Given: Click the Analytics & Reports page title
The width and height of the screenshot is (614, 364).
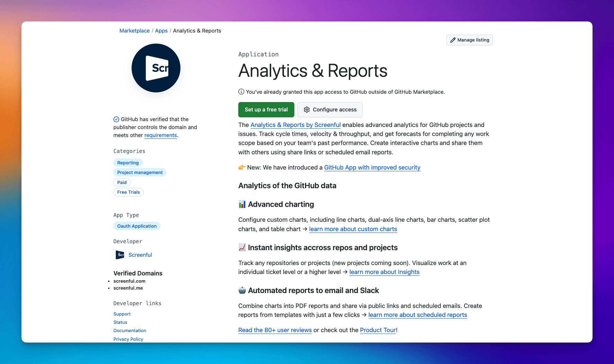Looking at the screenshot, I should (313, 71).
